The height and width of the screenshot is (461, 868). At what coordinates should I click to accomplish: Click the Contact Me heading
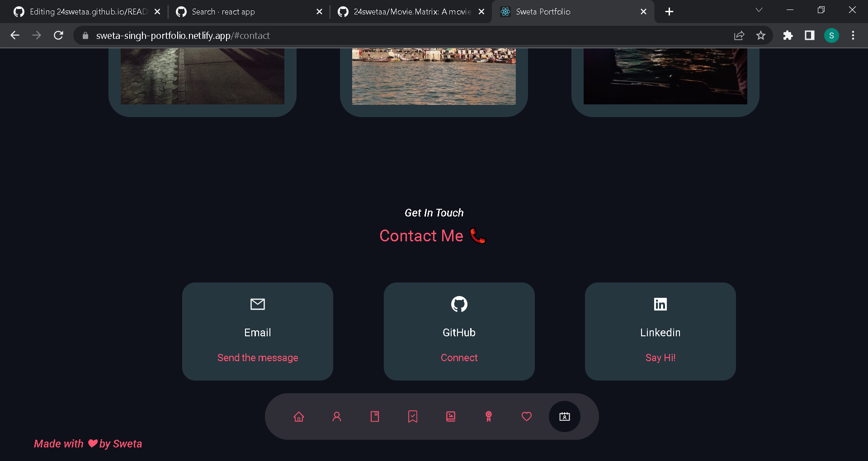pos(433,236)
